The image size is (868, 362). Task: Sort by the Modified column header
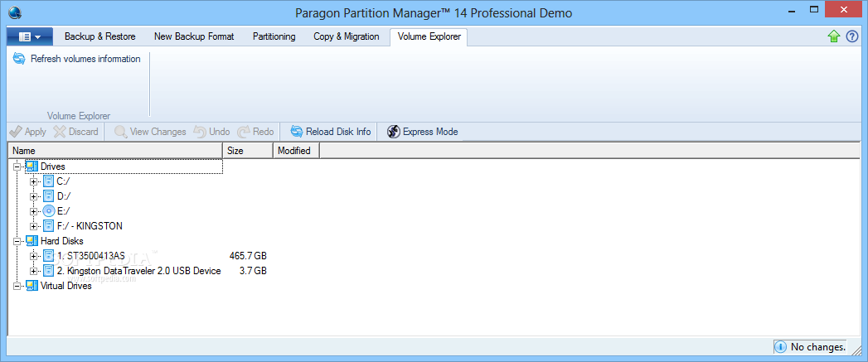click(x=296, y=151)
